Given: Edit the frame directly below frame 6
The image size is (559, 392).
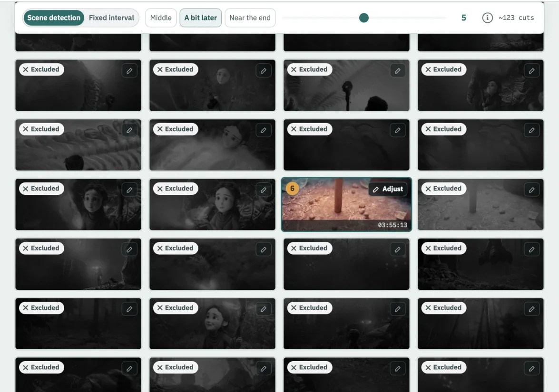Looking at the screenshot, I should pyautogui.click(x=398, y=249).
